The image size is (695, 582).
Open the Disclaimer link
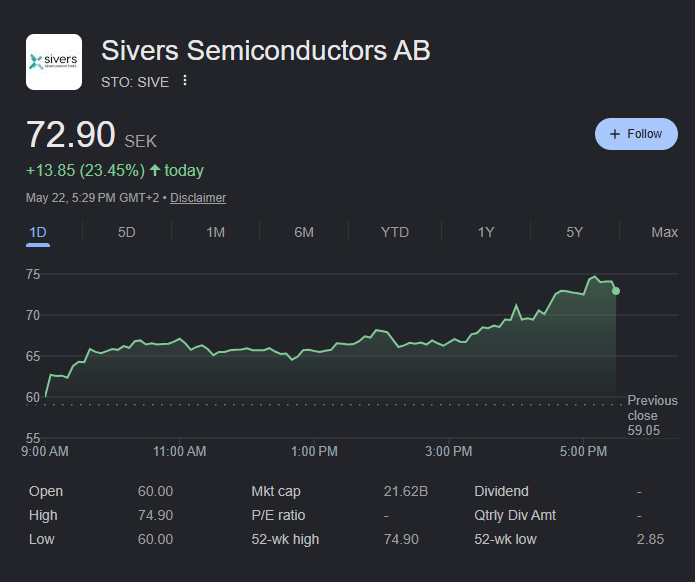198,198
